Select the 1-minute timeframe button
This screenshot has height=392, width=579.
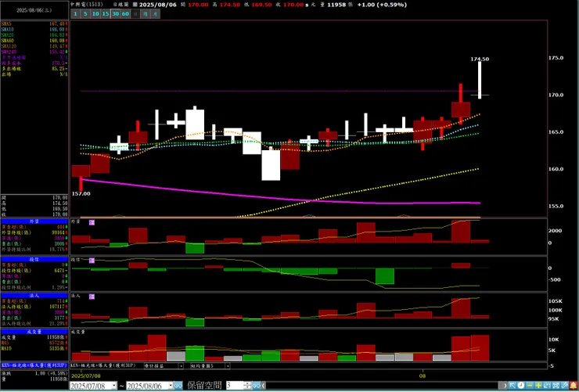75,13
